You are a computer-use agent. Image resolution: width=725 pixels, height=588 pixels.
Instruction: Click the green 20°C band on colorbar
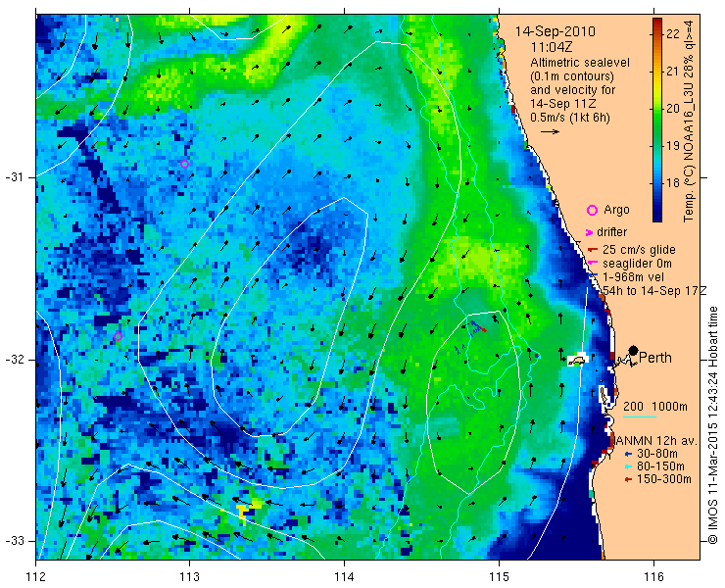657,109
